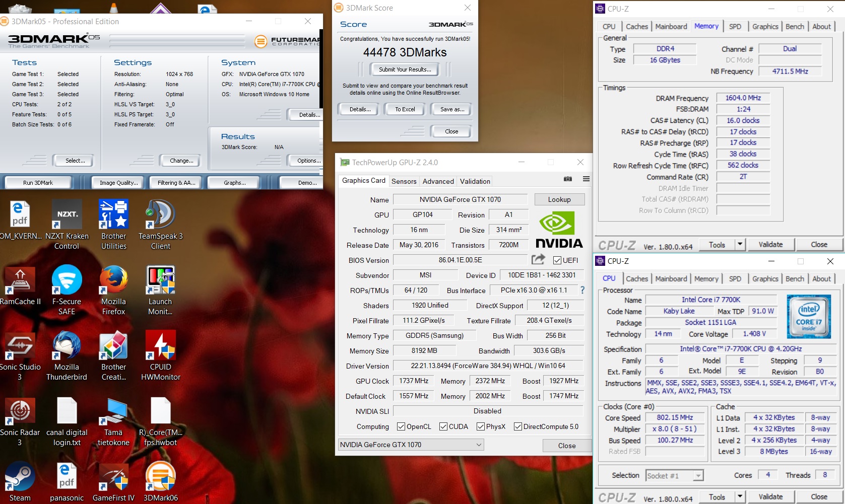This screenshot has width=845, height=504.
Task: Click Graphs button in 3DMark05
Action: pos(235,183)
